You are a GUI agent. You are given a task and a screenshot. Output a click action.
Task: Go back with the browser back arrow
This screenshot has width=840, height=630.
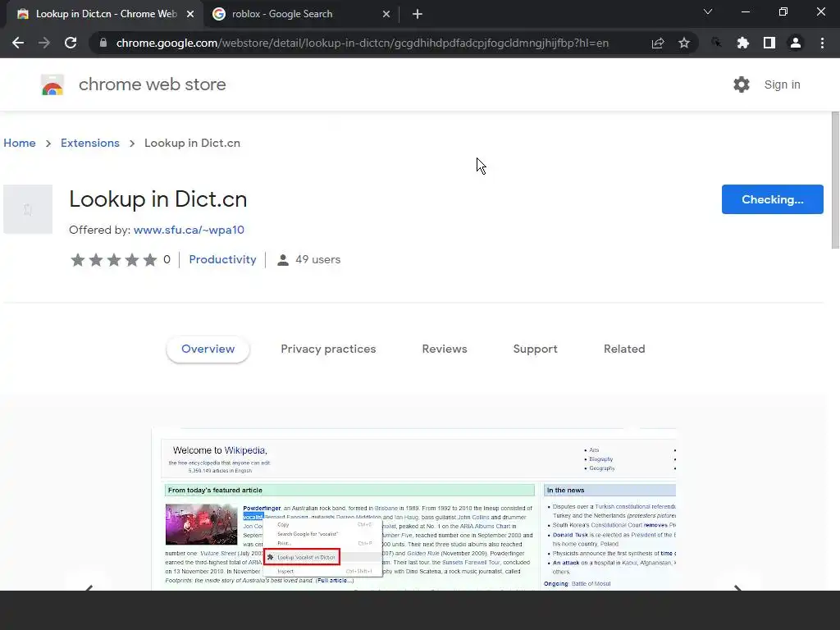[18, 43]
